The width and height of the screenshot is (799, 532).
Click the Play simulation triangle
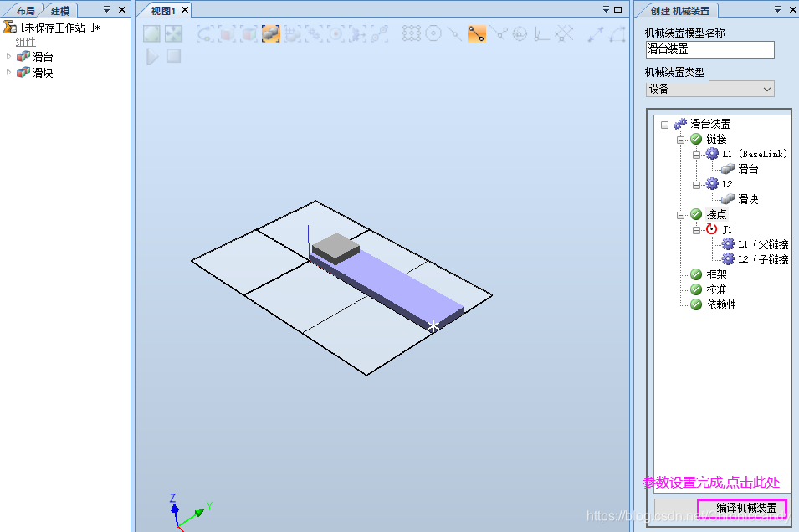pos(151,57)
